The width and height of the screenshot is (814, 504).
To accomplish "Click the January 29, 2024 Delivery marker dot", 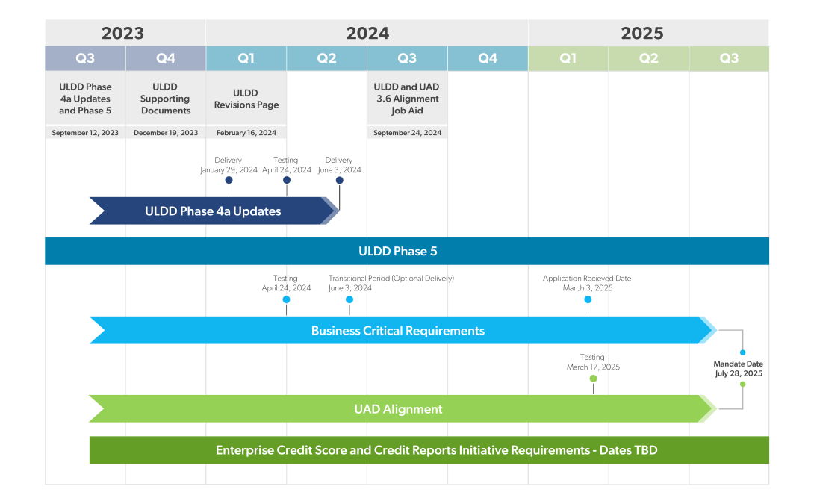I will pyautogui.click(x=229, y=180).
